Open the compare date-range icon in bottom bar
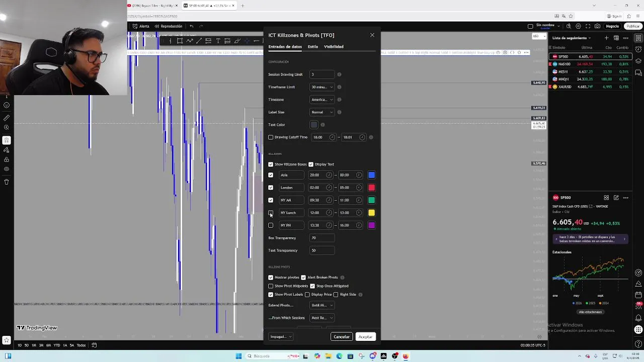Image resolution: width=644 pixels, height=362 pixels. click(94, 345)
